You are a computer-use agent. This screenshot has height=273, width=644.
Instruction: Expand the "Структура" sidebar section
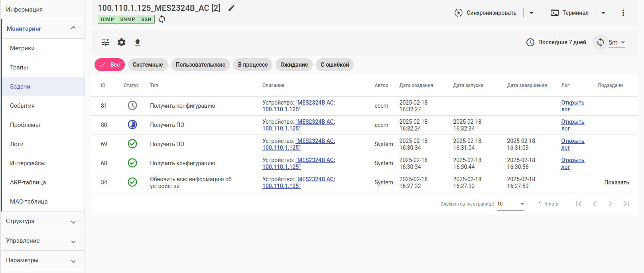[x=43, y=221]
